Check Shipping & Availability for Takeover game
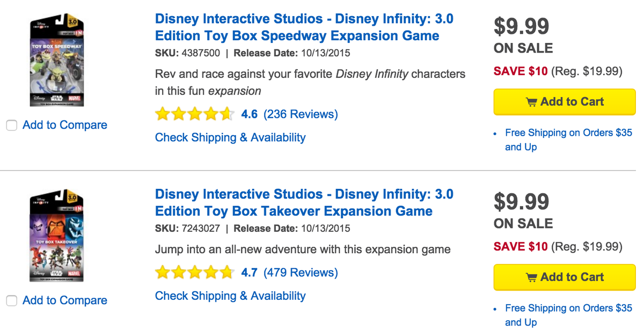This screenshot has height=332, width=644. [x=230, y=296]
